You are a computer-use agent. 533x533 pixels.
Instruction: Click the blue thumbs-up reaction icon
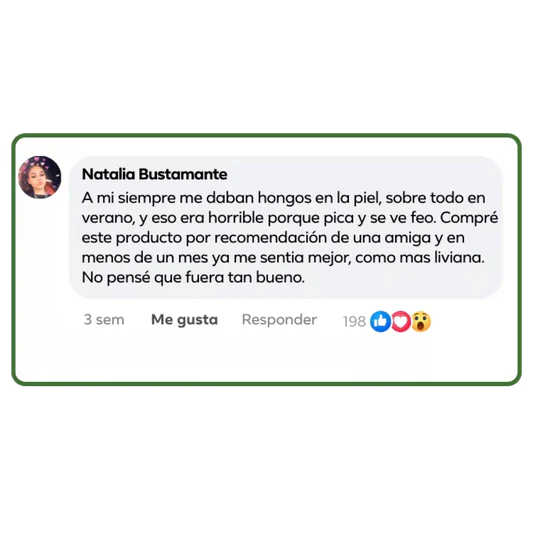pos(380,321)
